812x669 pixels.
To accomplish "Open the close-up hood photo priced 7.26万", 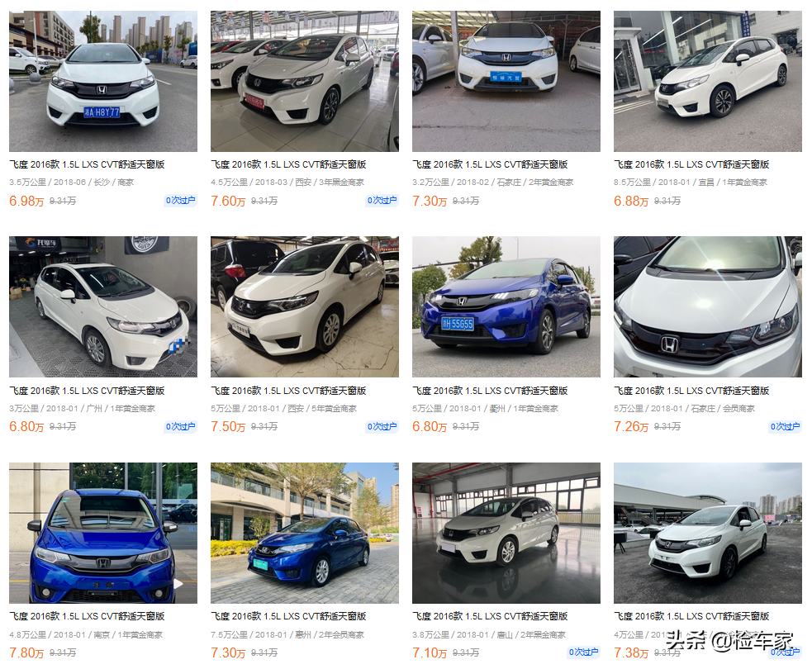I will point(707,306).
